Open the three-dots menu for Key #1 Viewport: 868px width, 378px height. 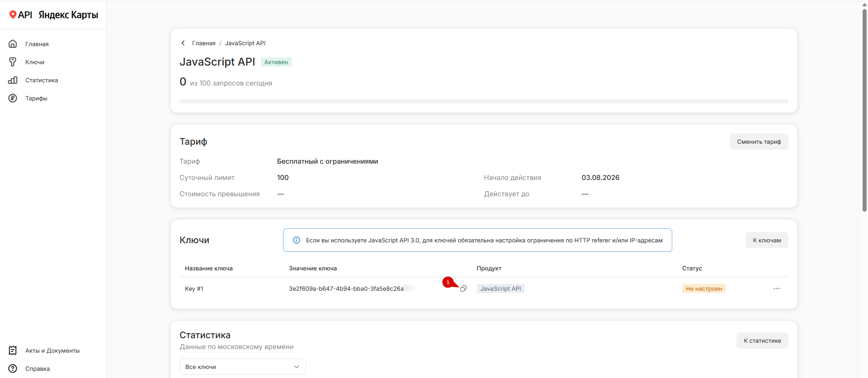point(777,288)
